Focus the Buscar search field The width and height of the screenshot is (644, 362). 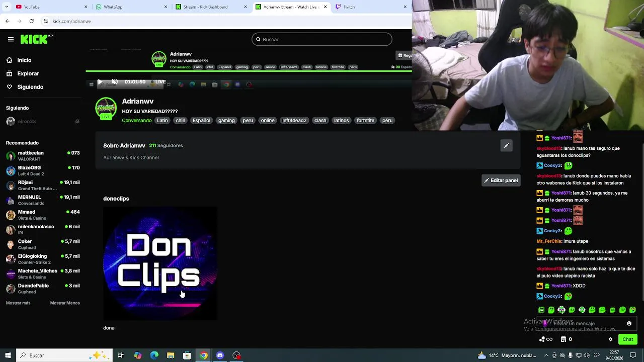[322, 39]
